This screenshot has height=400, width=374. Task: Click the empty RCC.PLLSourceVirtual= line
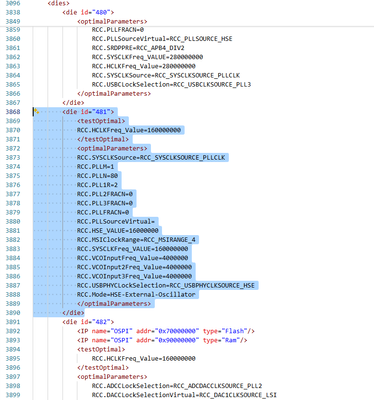coord(116,221)
